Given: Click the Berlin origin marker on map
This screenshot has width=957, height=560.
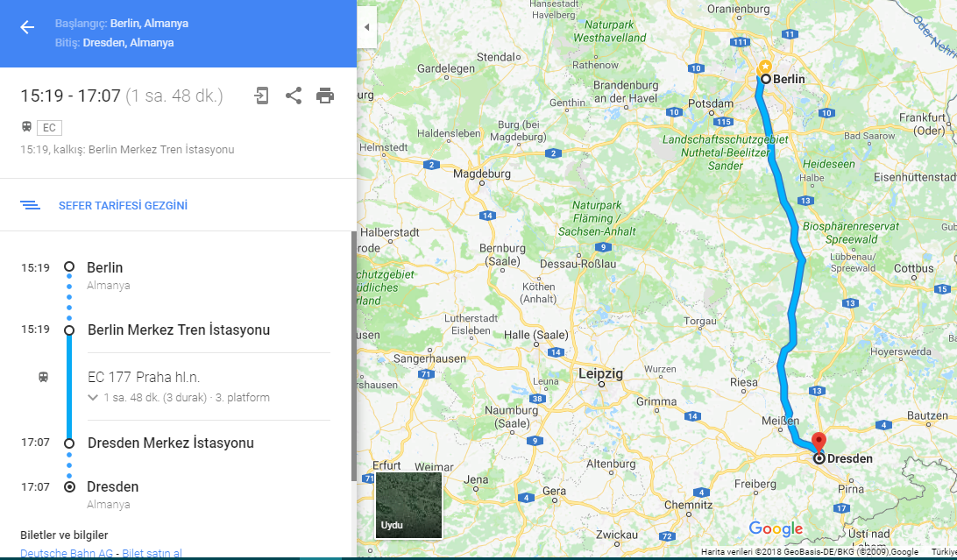Looking at the screenshot, I should [x=765, y=79].
